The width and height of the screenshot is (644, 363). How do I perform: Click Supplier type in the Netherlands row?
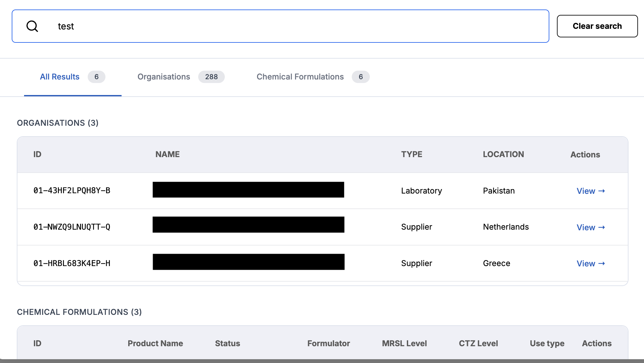tap(416, 227)
